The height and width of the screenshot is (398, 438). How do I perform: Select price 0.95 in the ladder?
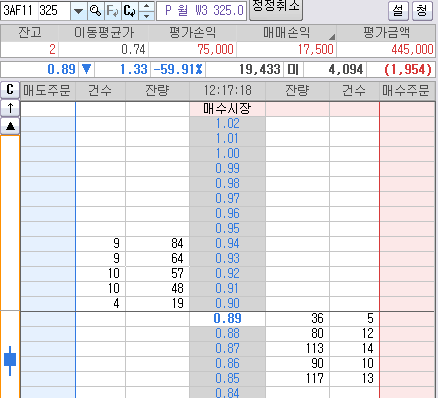pos(227,229)
